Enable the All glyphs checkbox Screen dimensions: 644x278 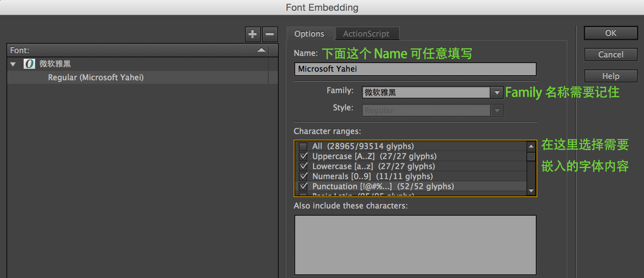coord(303,146)
